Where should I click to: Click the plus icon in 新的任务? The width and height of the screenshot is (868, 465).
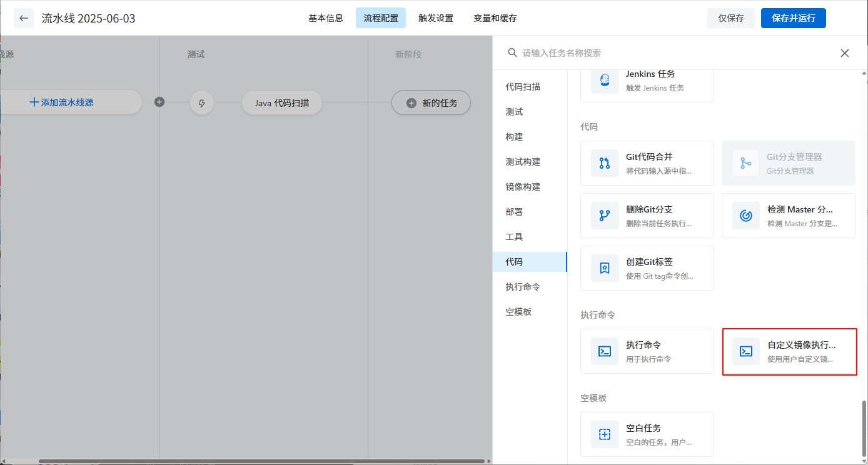click(x=411, y=103)
